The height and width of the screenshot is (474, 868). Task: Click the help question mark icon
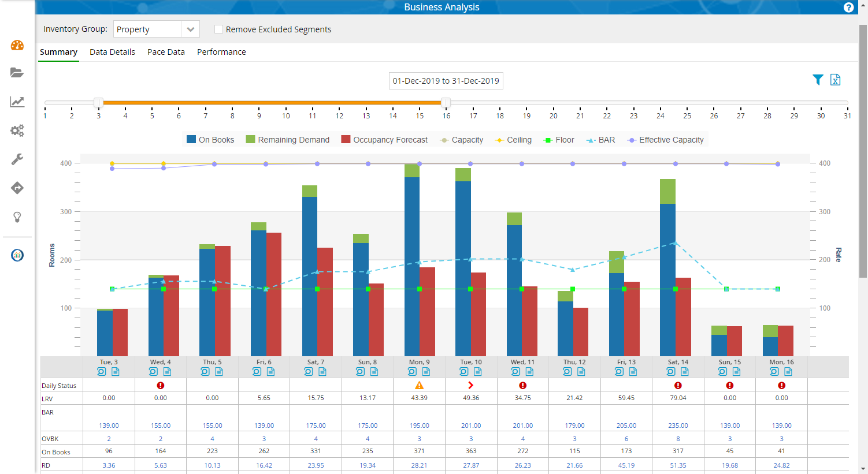tap(848, 8)
